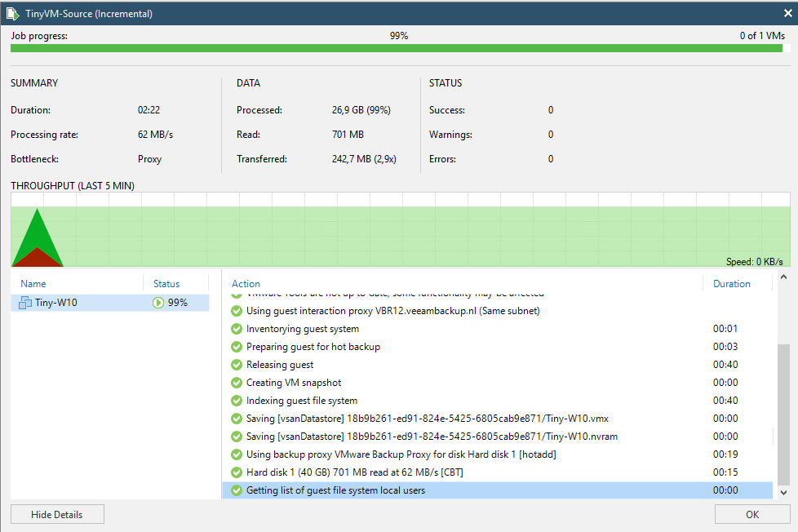Viewport: 798px width, 532px height.
Task: Confirm with the OK button
Action: pos(751,514)
